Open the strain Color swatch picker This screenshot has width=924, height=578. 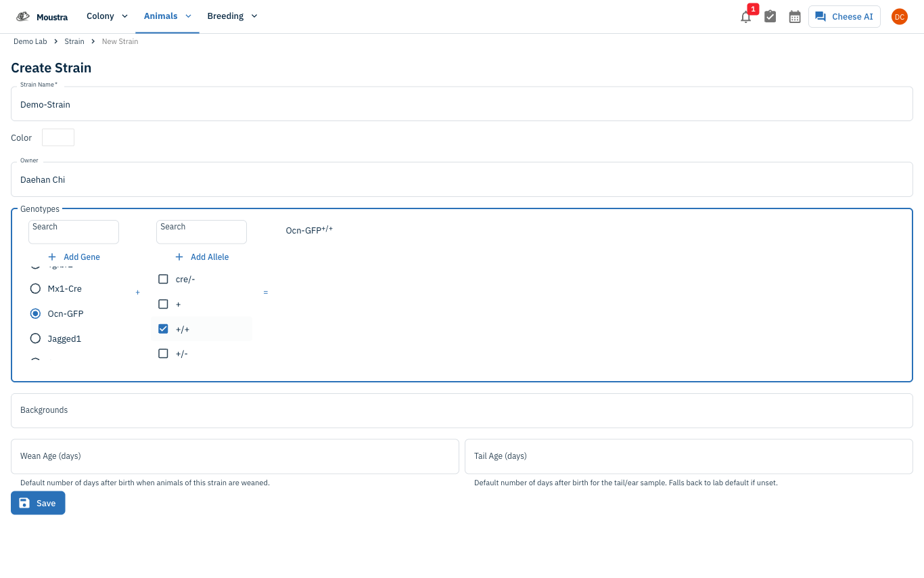click(58, 137)
